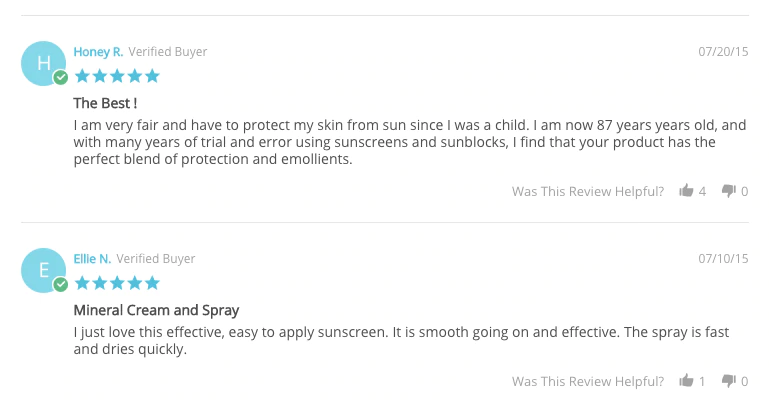Select "Mineral Cream and Spray" review title
Screen dimensions: 769x408
(156, 310)
